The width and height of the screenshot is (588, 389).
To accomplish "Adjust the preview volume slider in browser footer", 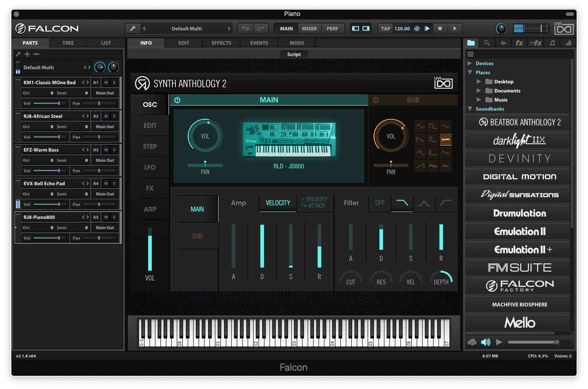I will tap(533, 342).
